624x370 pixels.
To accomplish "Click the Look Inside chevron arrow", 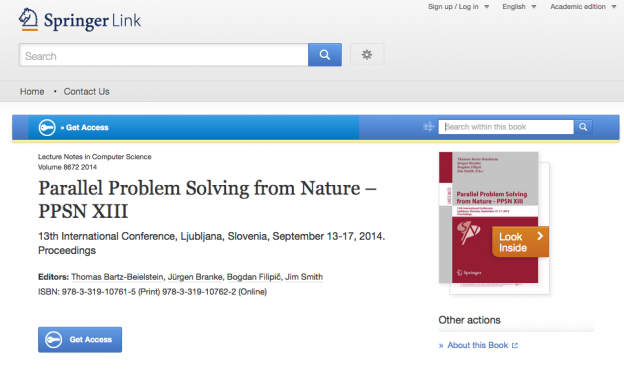I will point(540,236).
